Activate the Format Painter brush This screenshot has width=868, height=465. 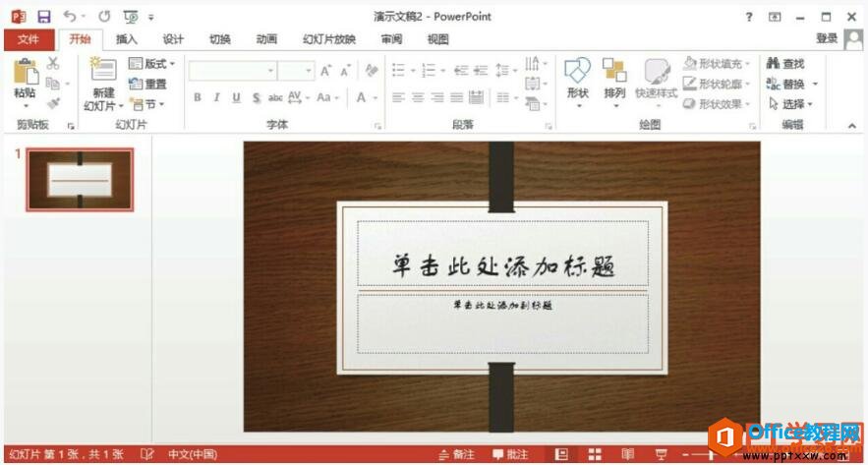[x=53, y=103]
